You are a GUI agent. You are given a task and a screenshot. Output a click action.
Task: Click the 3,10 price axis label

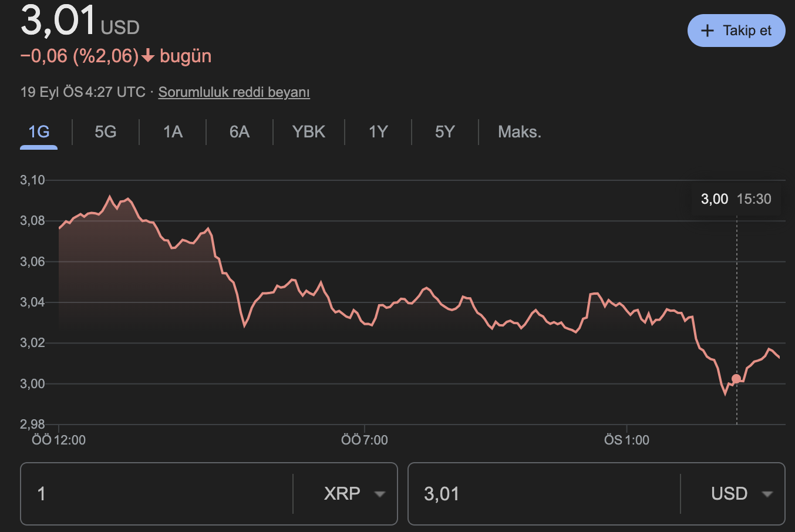click(x=32, y=180)
